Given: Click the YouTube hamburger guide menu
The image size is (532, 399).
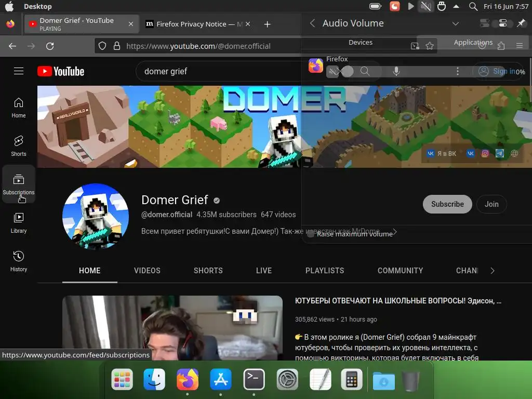Looking at the screenshot, I should click(19, 71).
